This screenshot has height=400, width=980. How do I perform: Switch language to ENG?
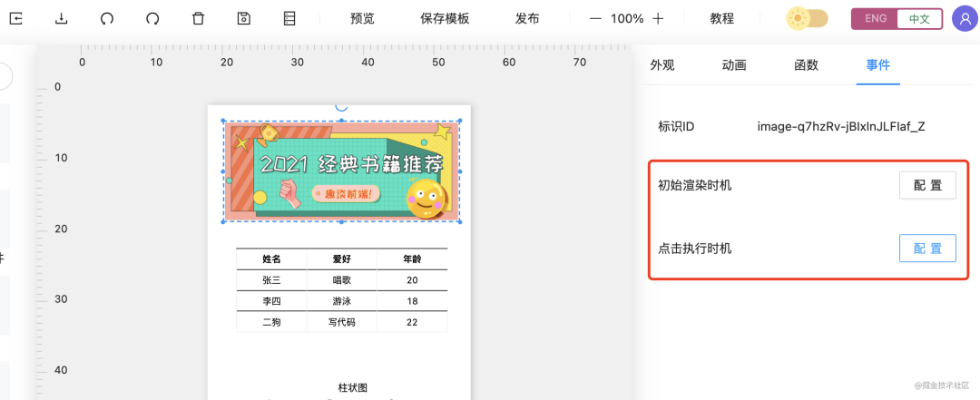tap(876, 19)
